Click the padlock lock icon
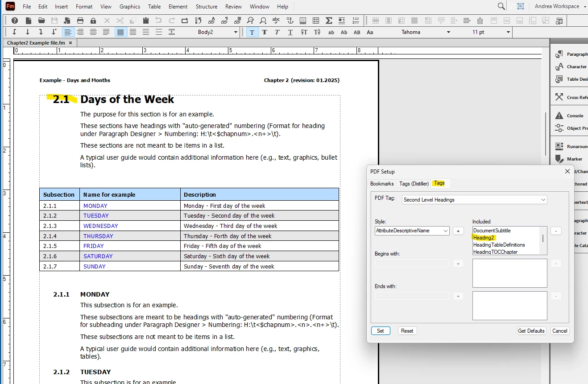Screen dimensions: 588x384 tap(93, 21)
